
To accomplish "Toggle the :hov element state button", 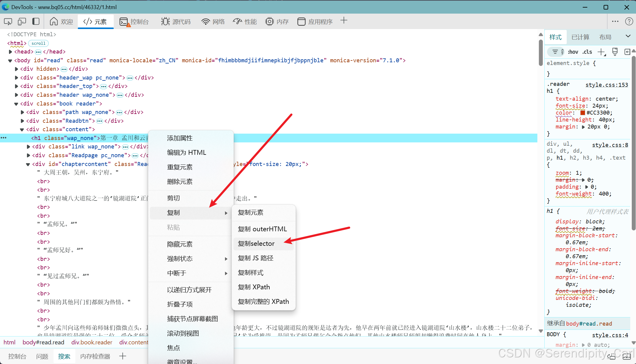I will 573,52.
